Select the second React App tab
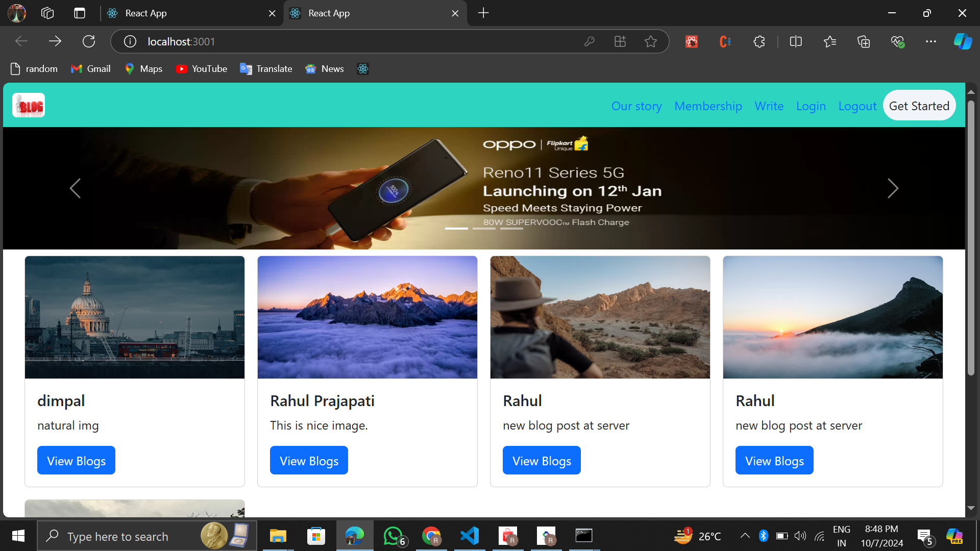The image size is (980, 551). pyautogui.click(x=375, y=13)
